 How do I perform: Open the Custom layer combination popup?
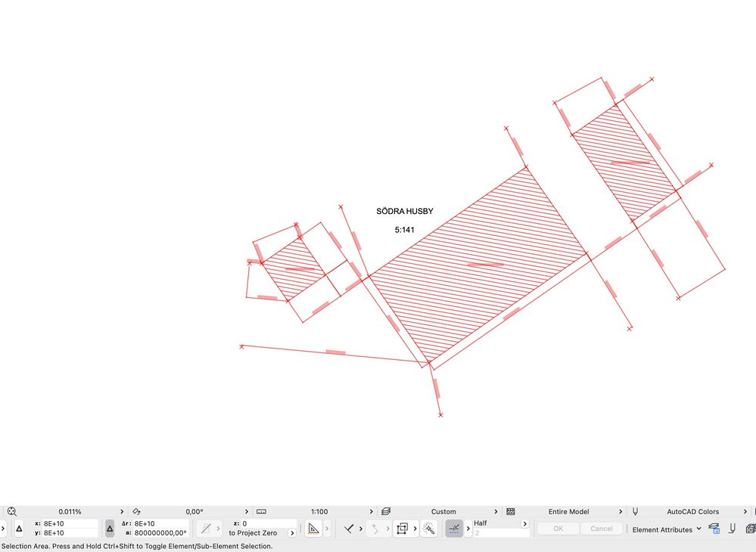[496, 511]
